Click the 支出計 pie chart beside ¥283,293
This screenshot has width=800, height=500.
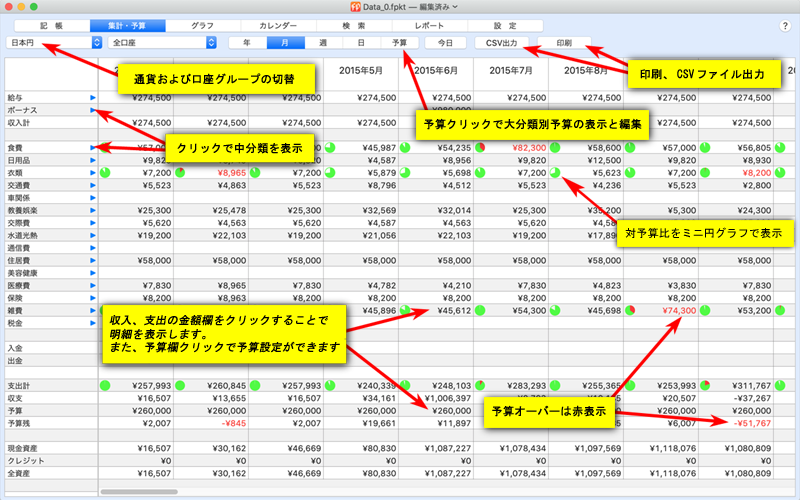pos(480,385)
